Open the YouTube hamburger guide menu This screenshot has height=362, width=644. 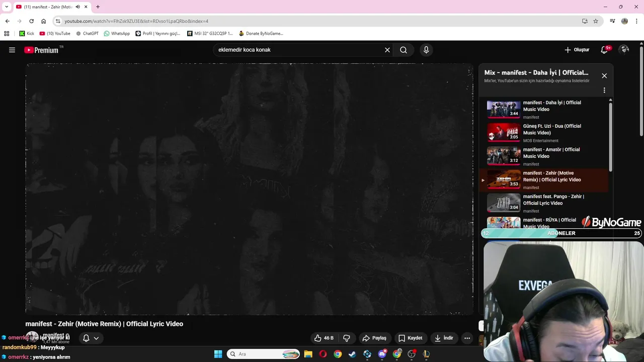[x=12, y=50]
